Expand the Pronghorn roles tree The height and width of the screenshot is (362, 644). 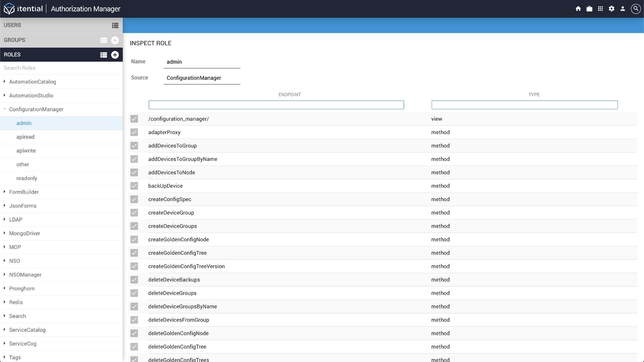[x=4, y=288]
